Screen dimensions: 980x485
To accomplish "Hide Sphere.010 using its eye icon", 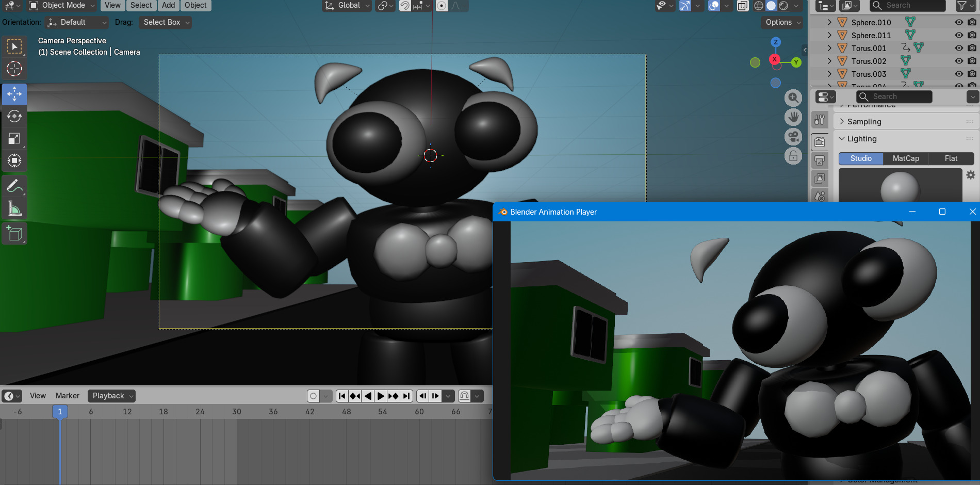I will click(958, 22).
